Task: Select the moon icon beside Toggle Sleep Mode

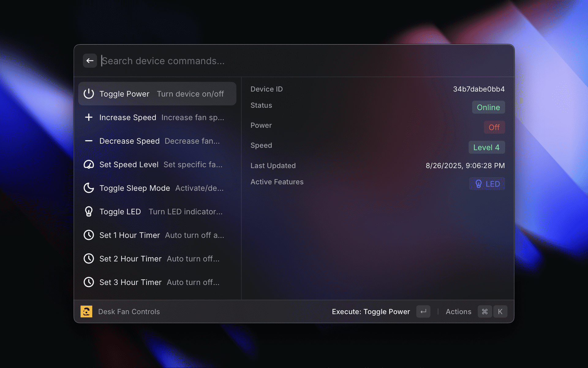Action: [89, 188]
